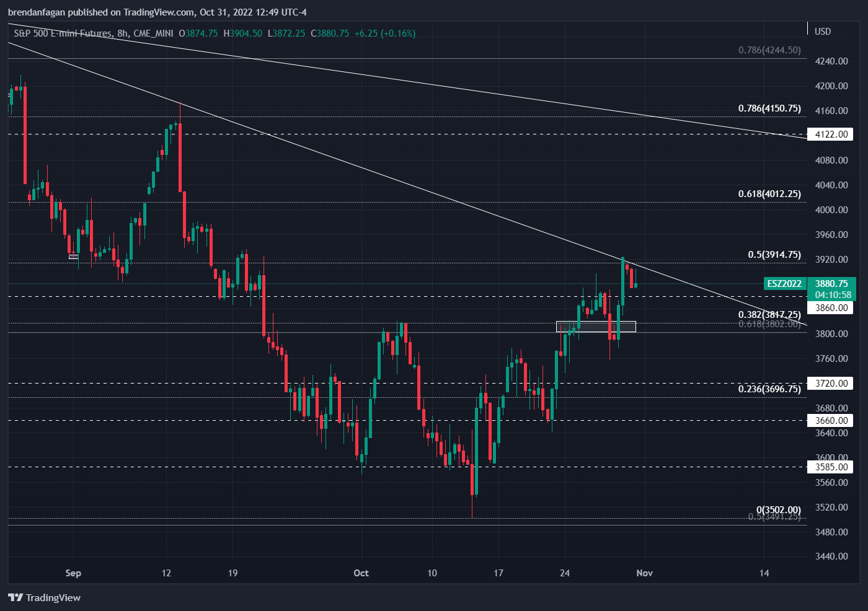
Task: Click the 0(3502.00) Fibonacci label
Action: [x=778, y=510]
